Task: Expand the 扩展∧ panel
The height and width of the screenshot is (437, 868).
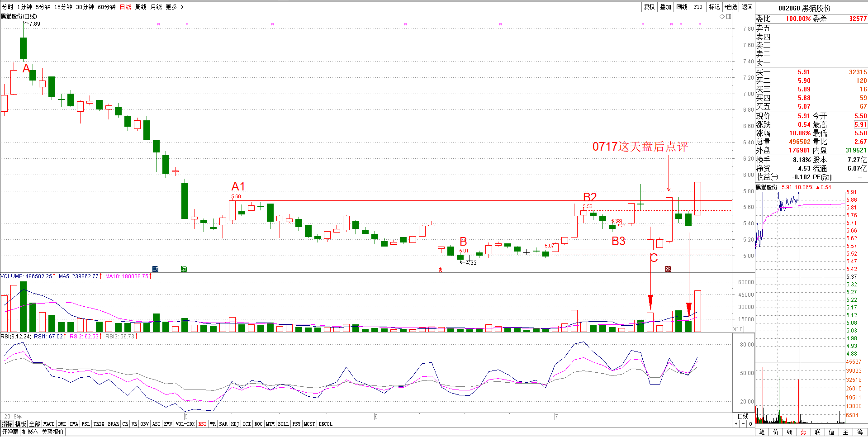Action: click(30, 432)
